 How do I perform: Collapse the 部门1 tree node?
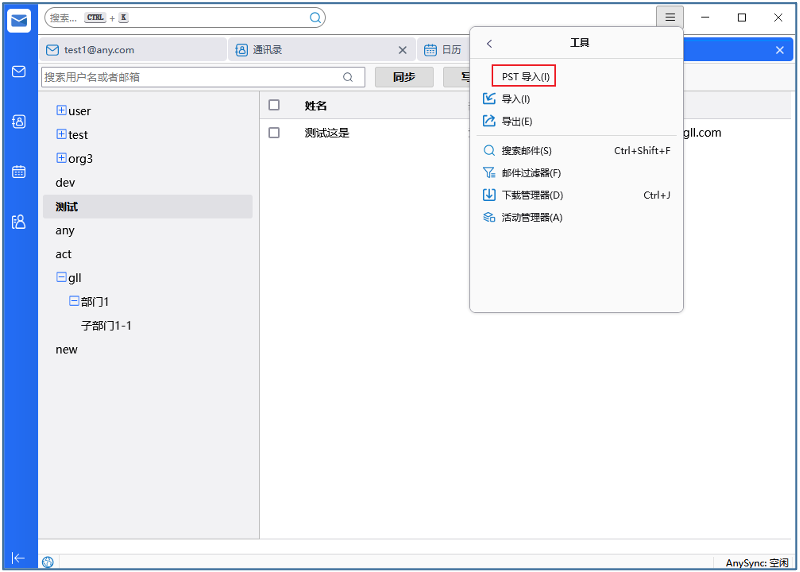[x=74, y=301]
